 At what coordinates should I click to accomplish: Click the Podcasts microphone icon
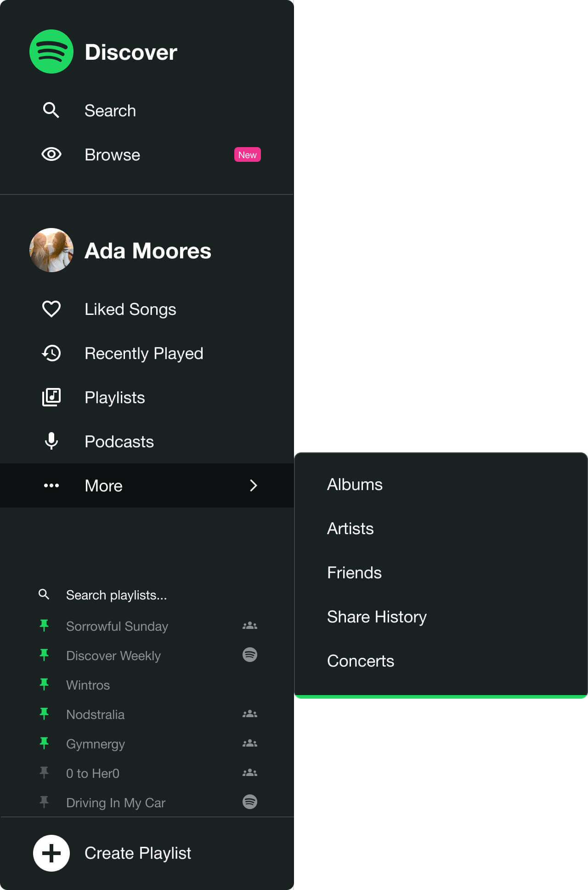tap(51, 441)
